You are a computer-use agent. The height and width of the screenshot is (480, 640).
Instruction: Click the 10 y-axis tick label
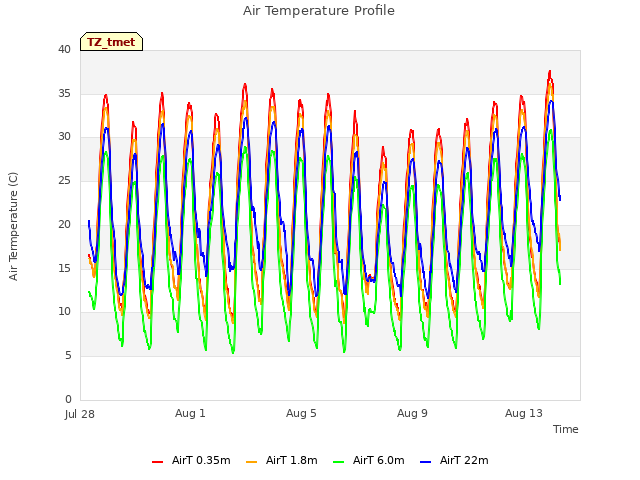pos(64,312)
